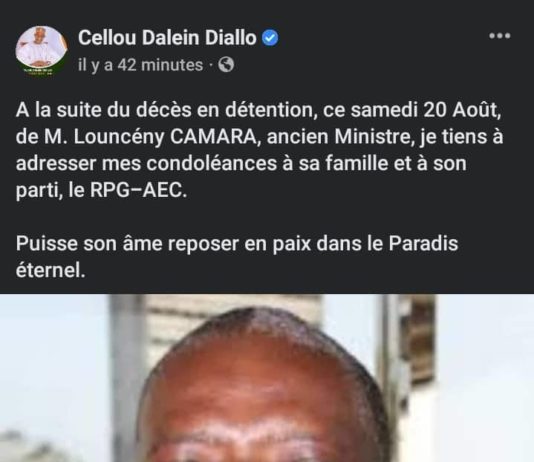Click the word 'condoléances' in the post
Screen dimensions: 534x462
click(212, 164)
